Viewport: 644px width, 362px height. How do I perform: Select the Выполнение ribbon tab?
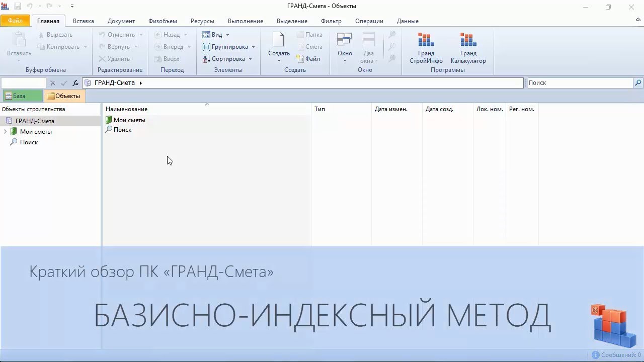246,21
